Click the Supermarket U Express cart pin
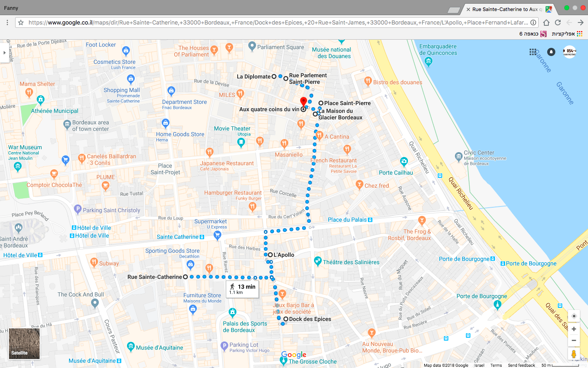Viewport: 588px width, 368px height. [x=217, y=235]
